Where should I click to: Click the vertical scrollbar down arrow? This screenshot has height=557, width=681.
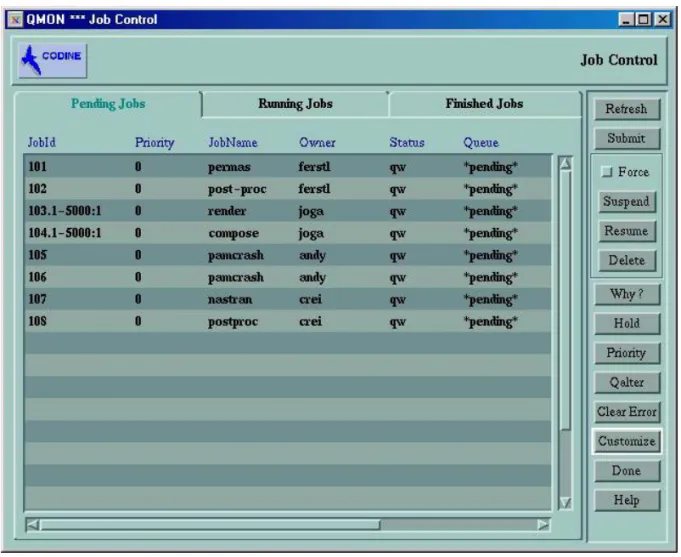565,503
